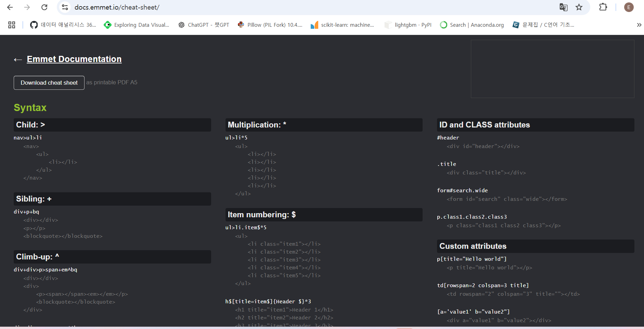
Task: Click the <blockquote></blockquote> line under div+p+bq
Action: click(x=63, y=236)
